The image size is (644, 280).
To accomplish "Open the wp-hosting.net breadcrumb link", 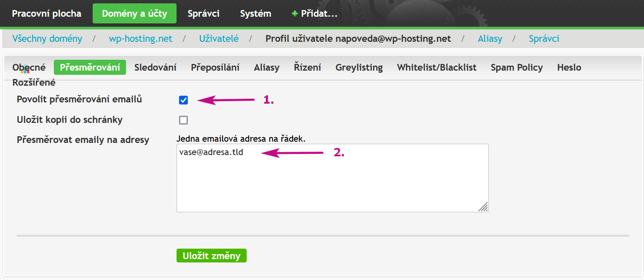I will pos(141,38).
